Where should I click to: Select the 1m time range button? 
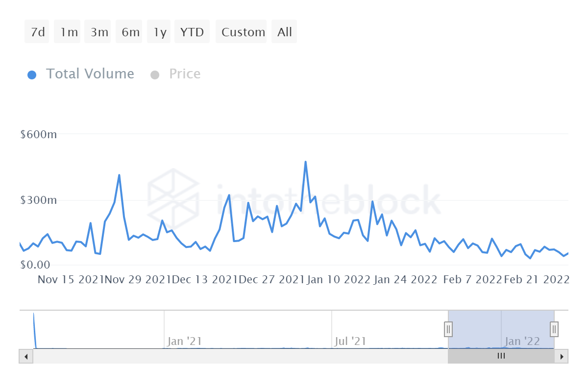[x=68, y=32]
